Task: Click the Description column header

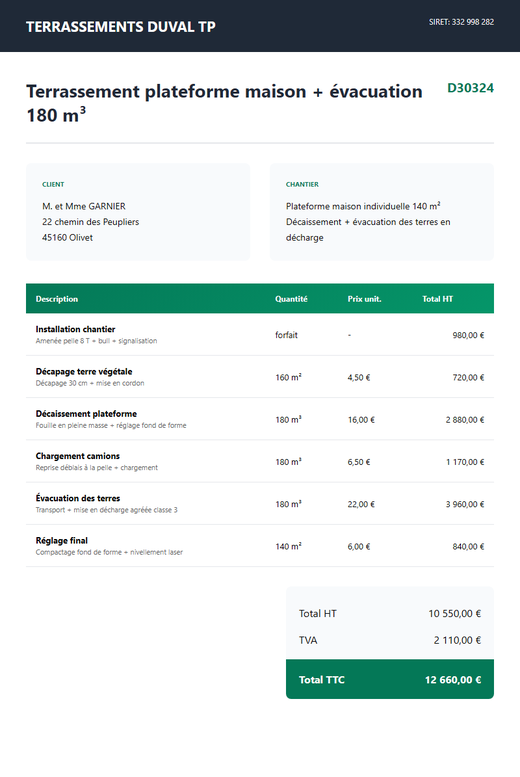Action: click(x=57, y=299)
